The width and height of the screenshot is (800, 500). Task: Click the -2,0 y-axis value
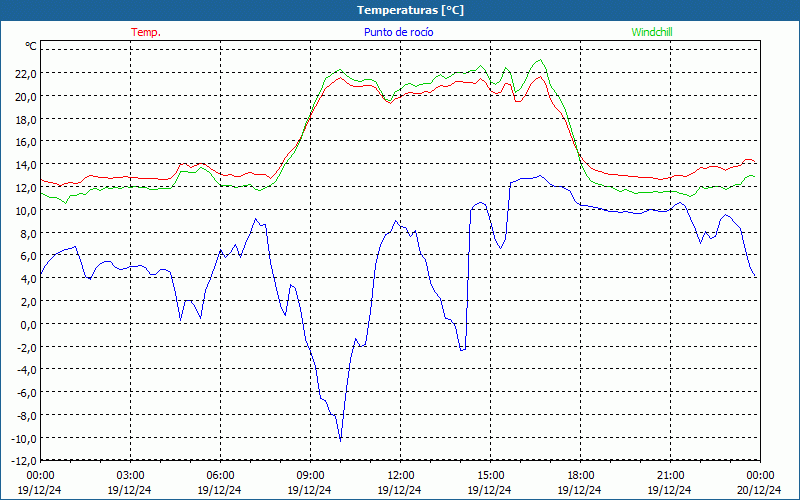(x=27, y=347)
